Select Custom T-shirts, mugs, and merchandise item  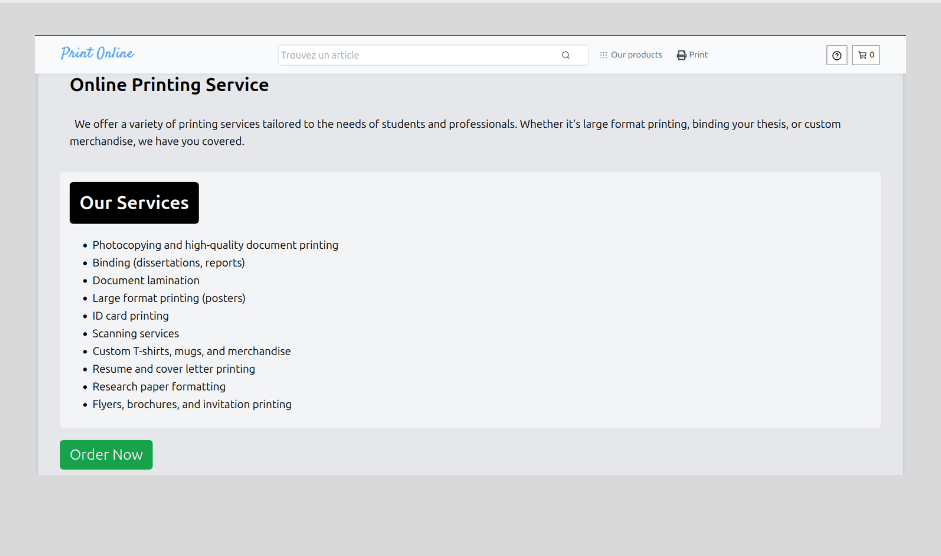coord(191,352)
